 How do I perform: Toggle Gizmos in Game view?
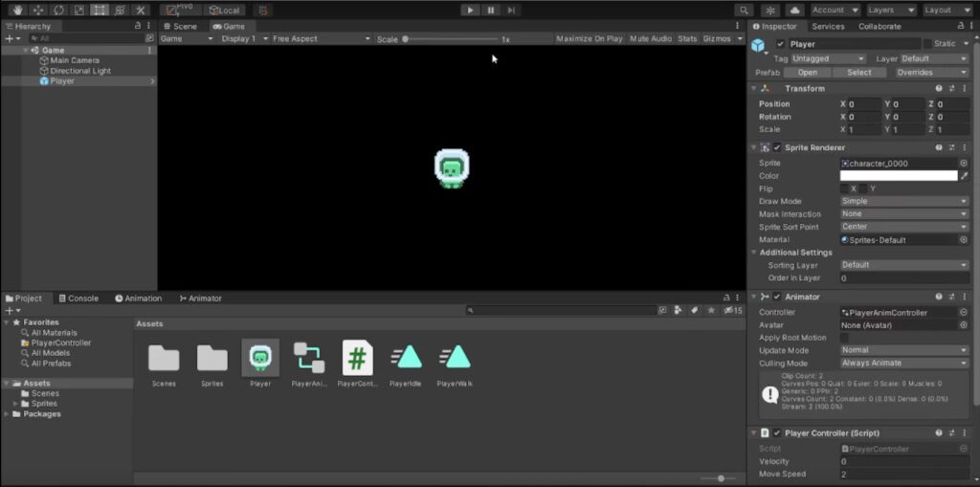[x=716, y=39]
